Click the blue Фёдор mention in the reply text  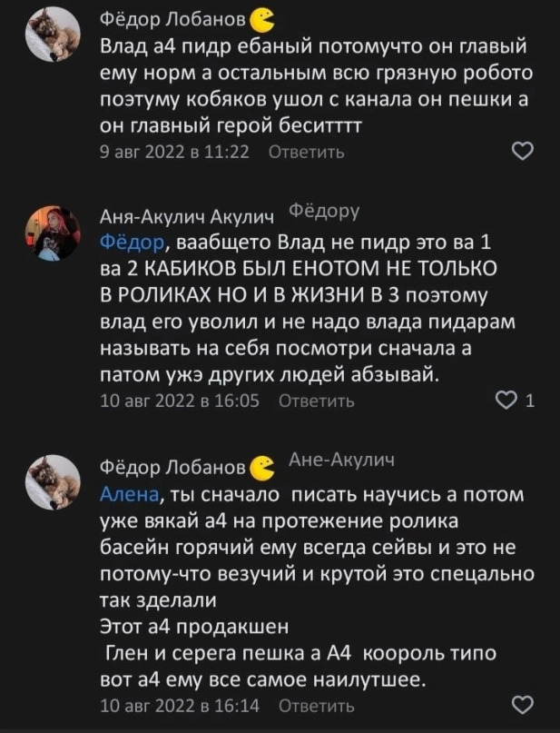click(x=133, y=242)
